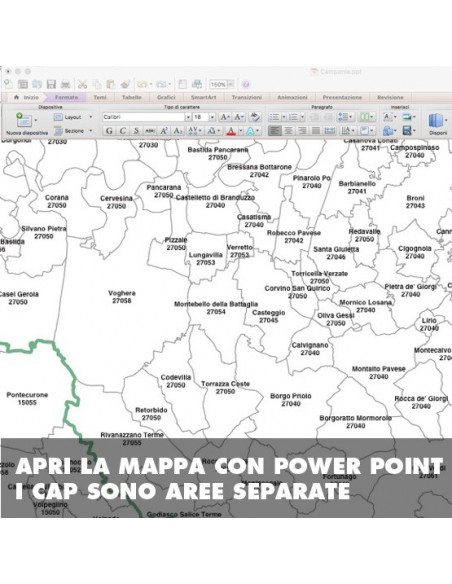The height and width of the screenshot is (584, 452).
Task: Decrease font size with A- icon
Action: pos(239,117)
